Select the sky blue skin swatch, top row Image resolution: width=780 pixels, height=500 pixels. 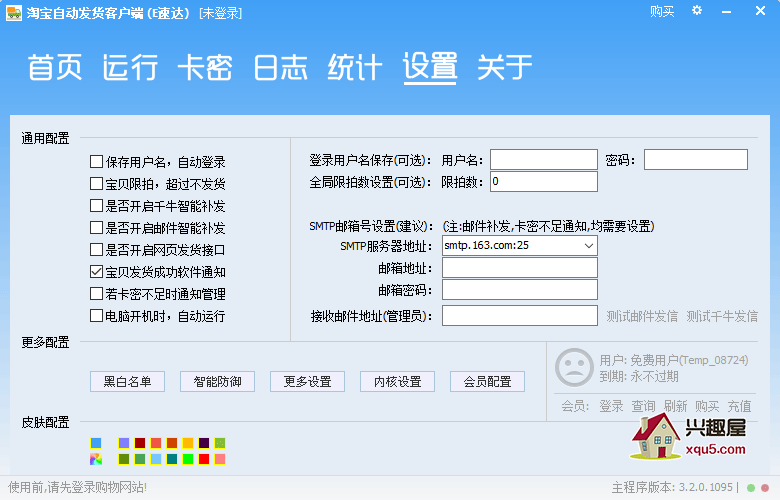pyautogui.click(x=96, y=443)
